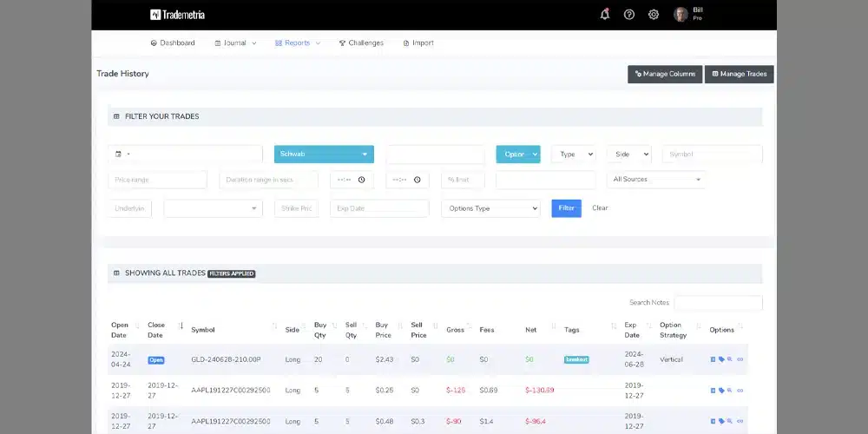The image size is (868, 434).
Task: Click the tag icon in the $-130.69 trade row
Action: point(721,391)
